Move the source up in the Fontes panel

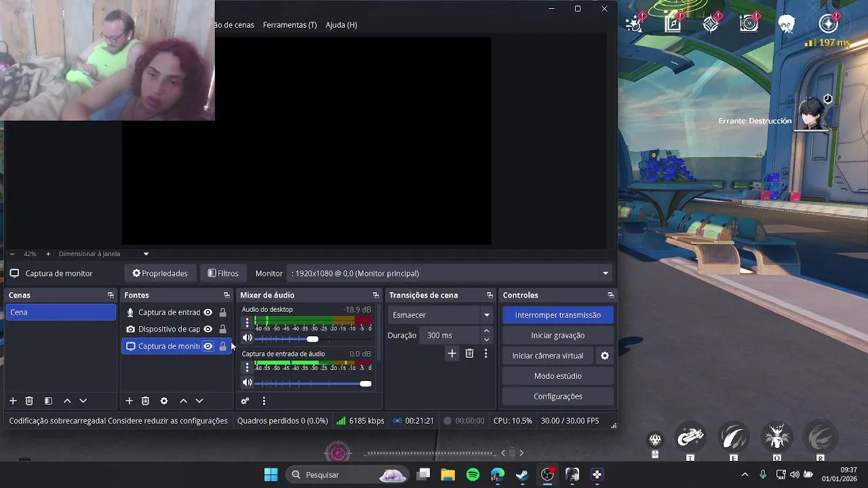click(x=183, y=401)
